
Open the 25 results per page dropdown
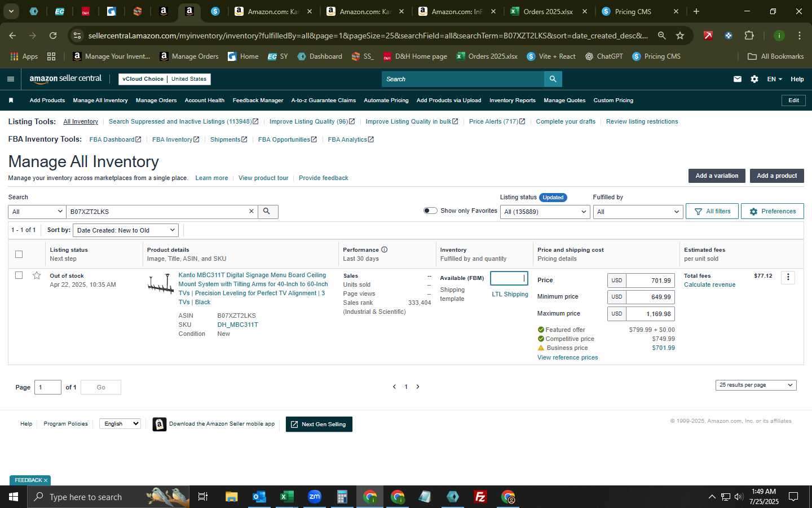[x=756, y=385]
